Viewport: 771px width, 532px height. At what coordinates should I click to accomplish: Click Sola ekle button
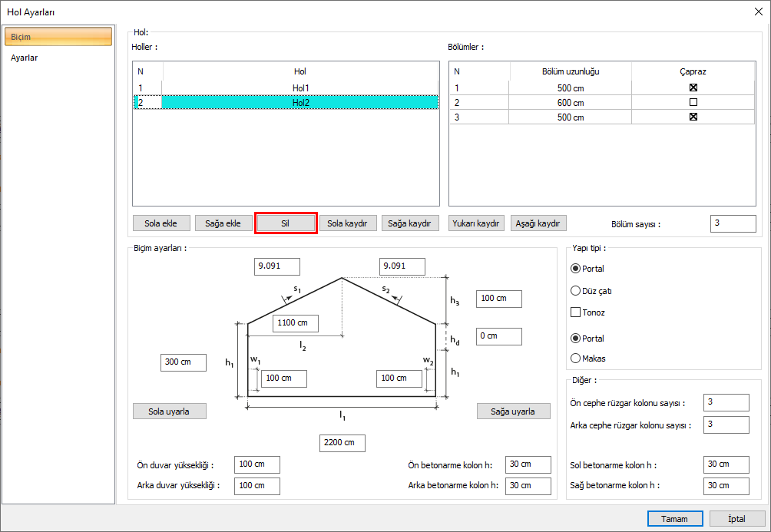point(160,223)
